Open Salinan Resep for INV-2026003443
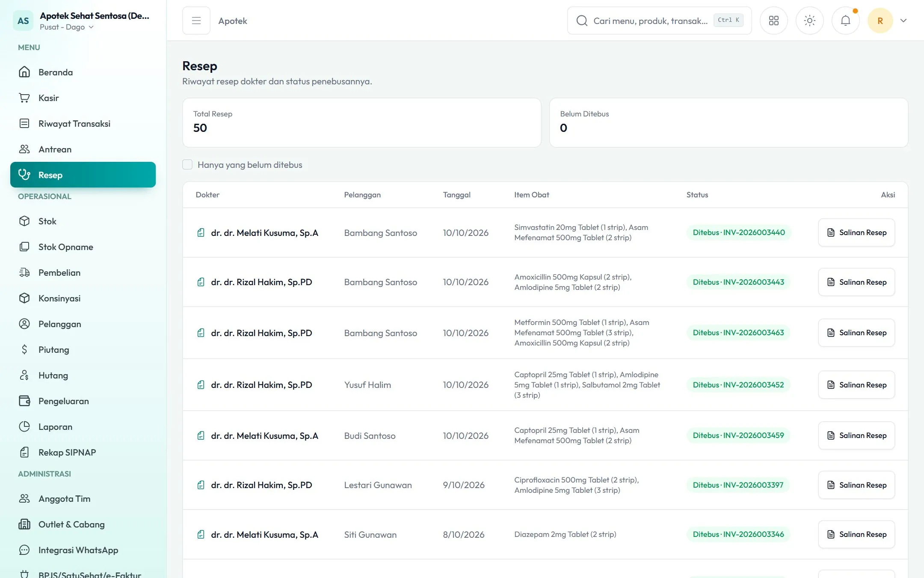Image resolution: width=924 pixels, height=578 pixels. point(856,282)
